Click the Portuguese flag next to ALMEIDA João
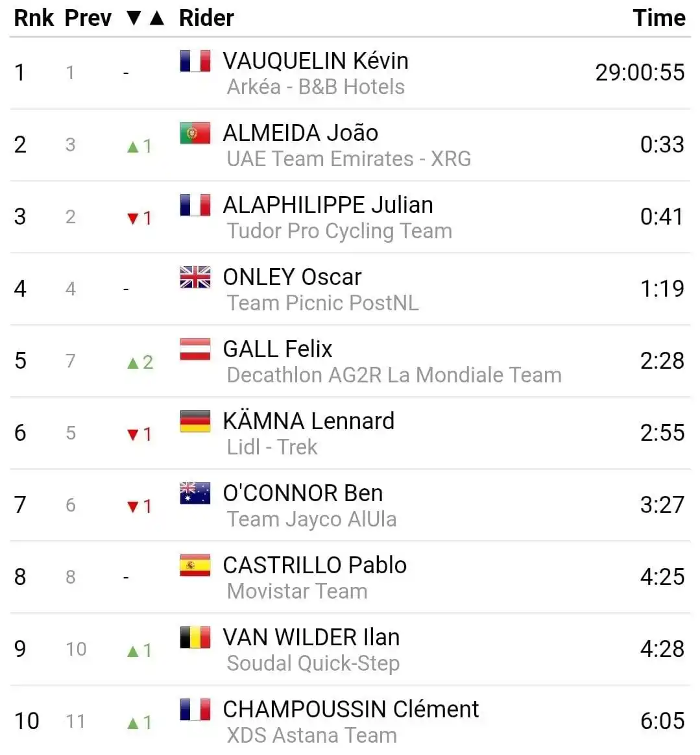This screenshot has width=700, height=755. click(195, 133)
